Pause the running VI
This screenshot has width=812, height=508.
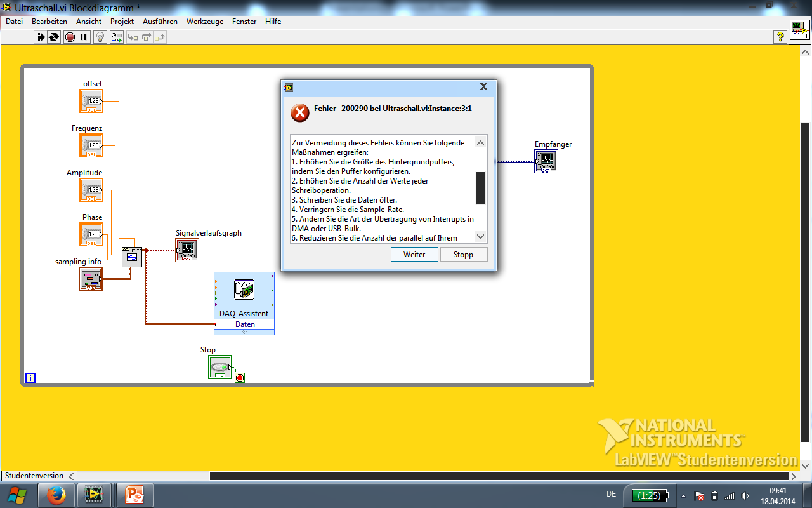[x=84, y=37]
